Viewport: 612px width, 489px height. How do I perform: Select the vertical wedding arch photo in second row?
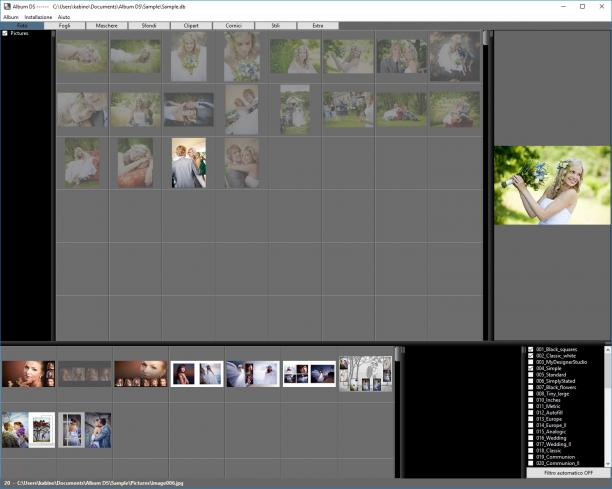295,110
